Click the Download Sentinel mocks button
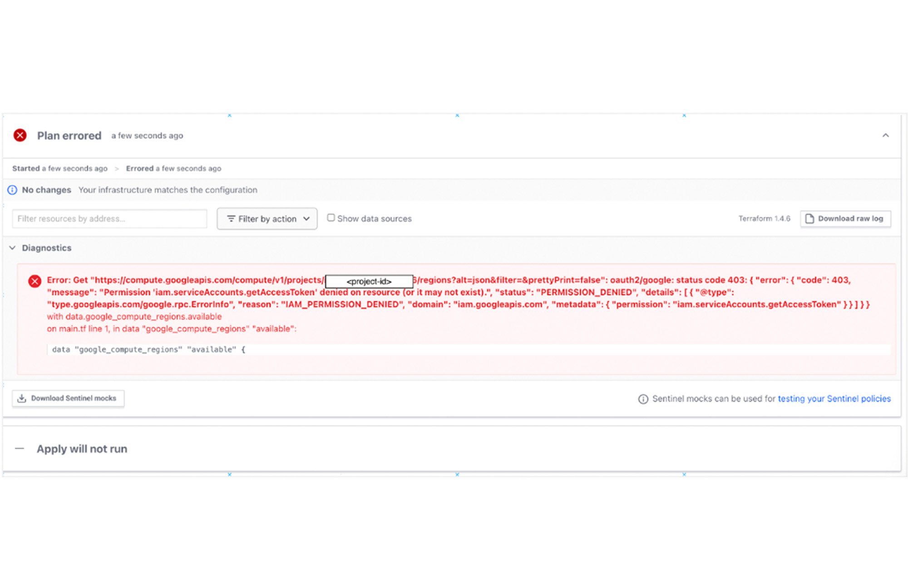The height and width of the screenshot is (588, 908). click(x=68, y=398)
